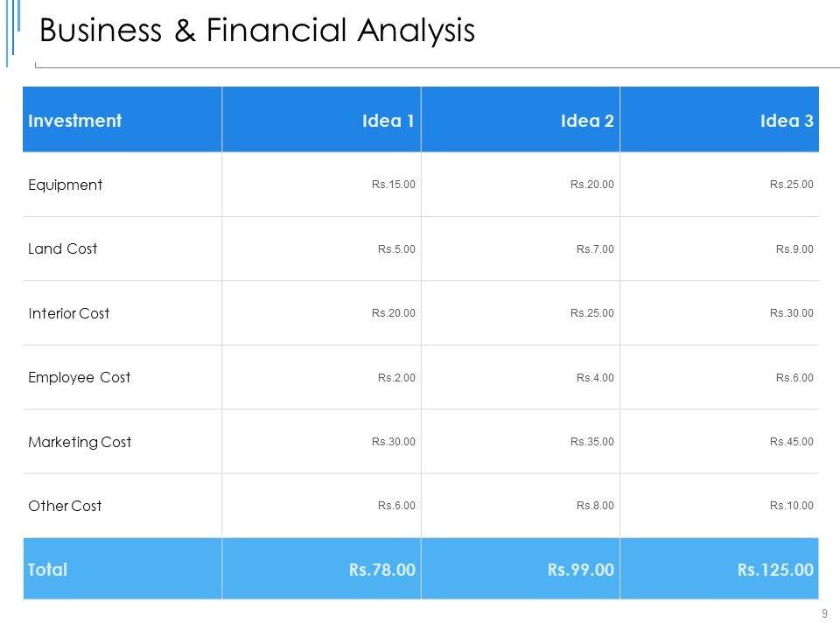Click the Idea 2 column header
This screenshot has width=840, height=630.
tap(586, 121)
